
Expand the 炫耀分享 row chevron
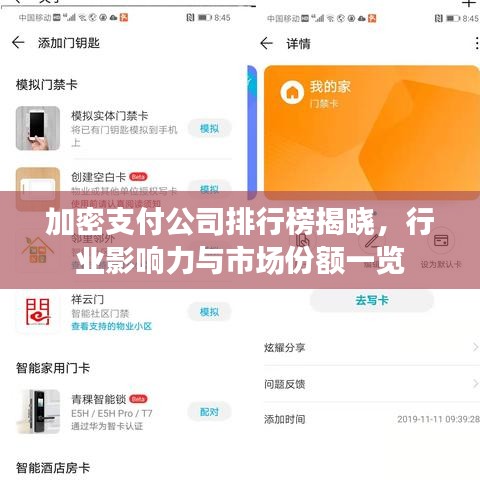(476, 348)
